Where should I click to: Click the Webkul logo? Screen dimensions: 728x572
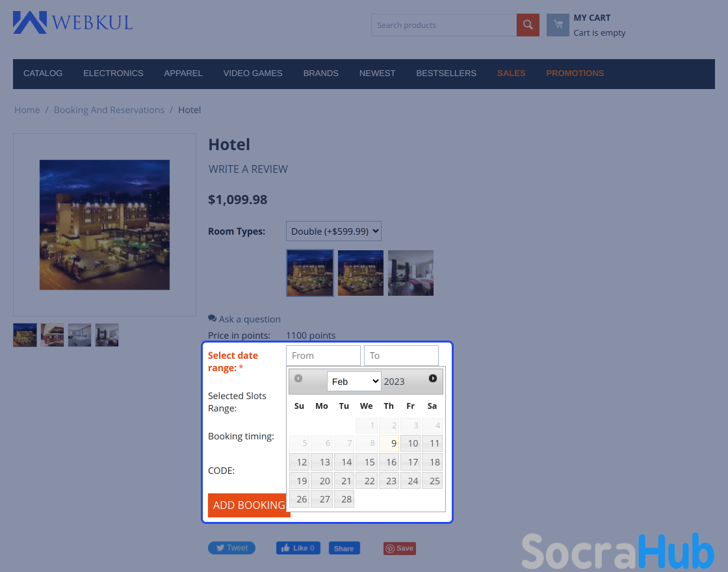(x=73, y=22)
